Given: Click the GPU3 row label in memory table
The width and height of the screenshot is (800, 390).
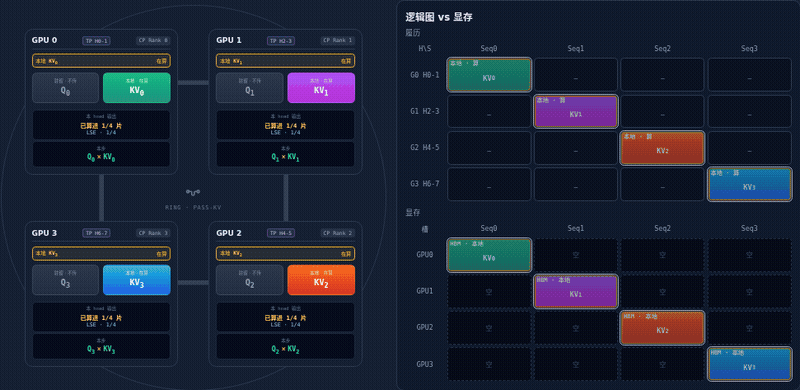Looking at the screenshot, I should [x=424, y=364].
